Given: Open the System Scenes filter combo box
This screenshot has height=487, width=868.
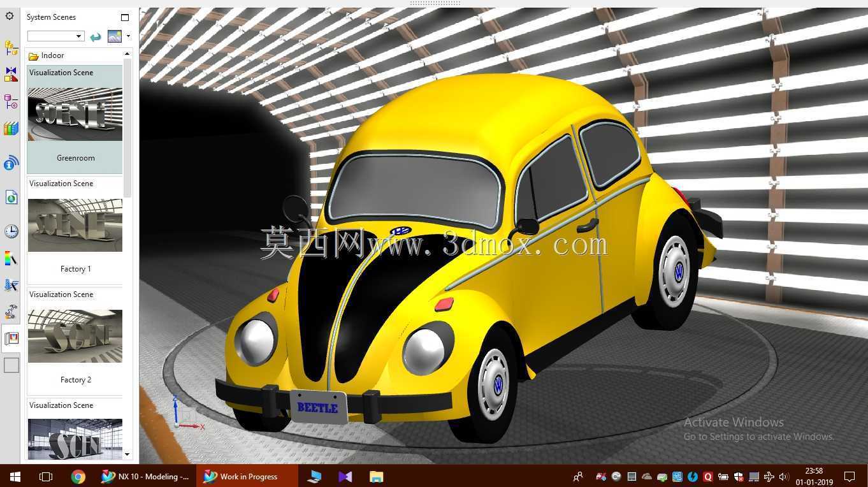Looking at the screenshot, I should [x=55, y=36].
